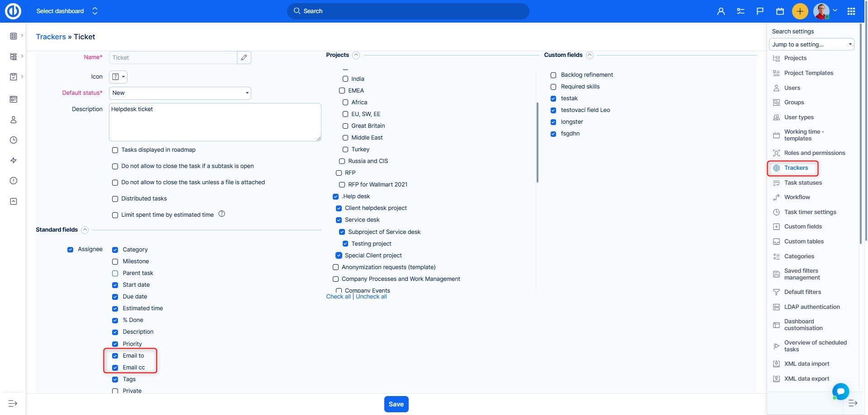Viewport: 868px width, 415px height.
Task: Open the Default status dropdown
Action: tap(180, 93)
